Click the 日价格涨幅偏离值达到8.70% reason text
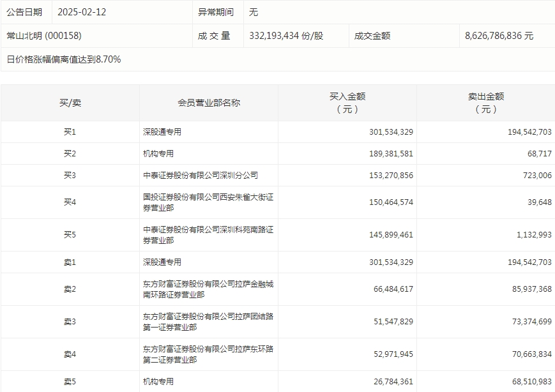555x392 pixels. coord(64,59)
